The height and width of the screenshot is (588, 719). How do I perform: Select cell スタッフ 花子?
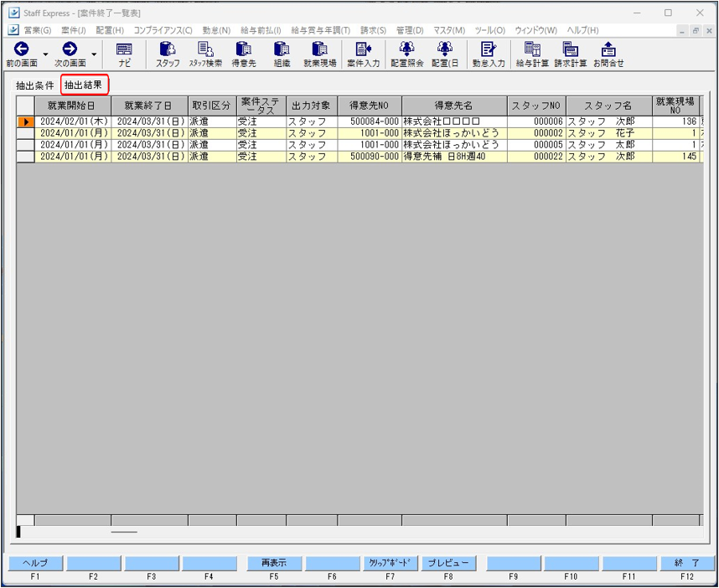[609, 133]
